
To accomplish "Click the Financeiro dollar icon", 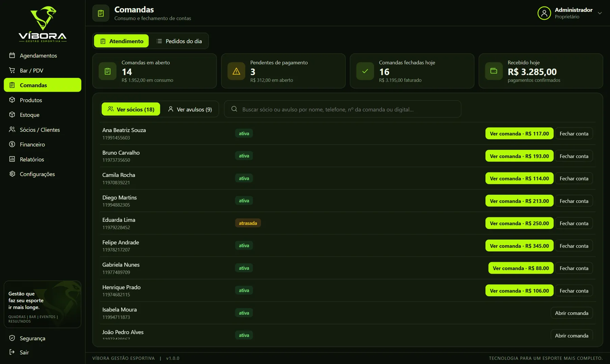I will click(12, 144).
